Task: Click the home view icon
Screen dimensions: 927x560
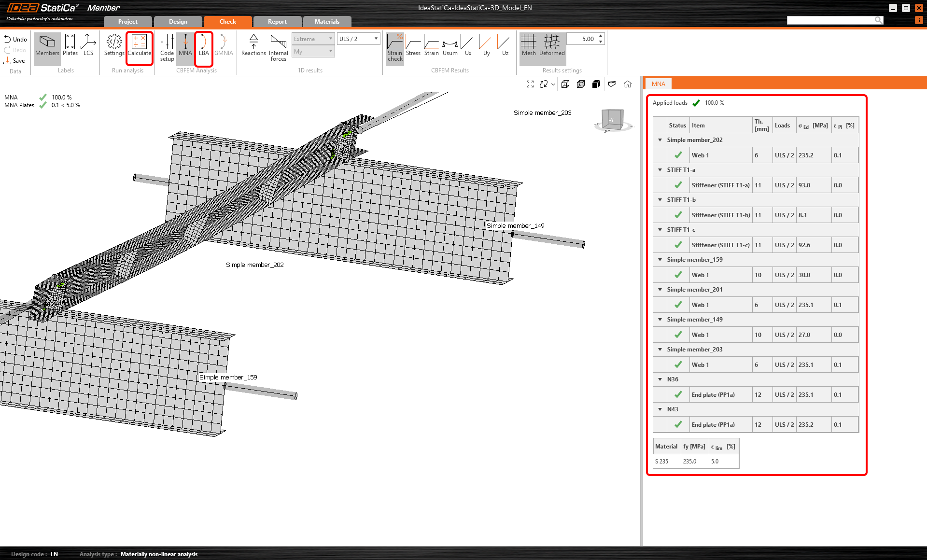Action: 628,84
